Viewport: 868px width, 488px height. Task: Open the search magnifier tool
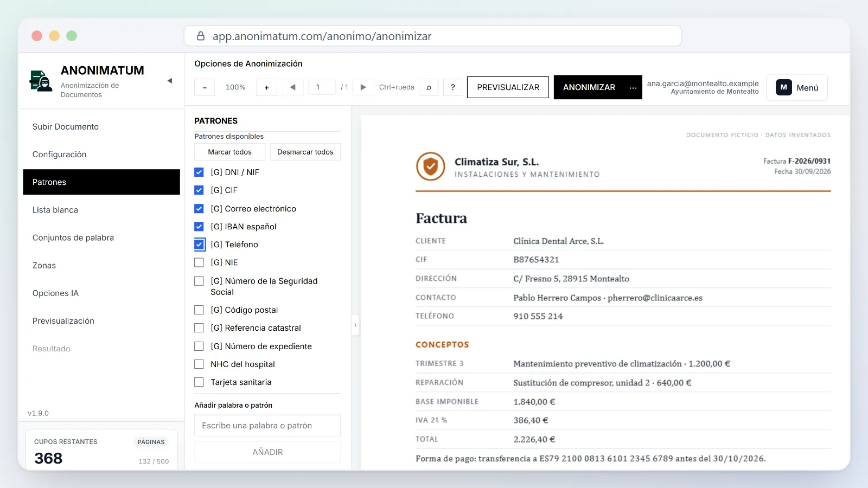(429, 87)
